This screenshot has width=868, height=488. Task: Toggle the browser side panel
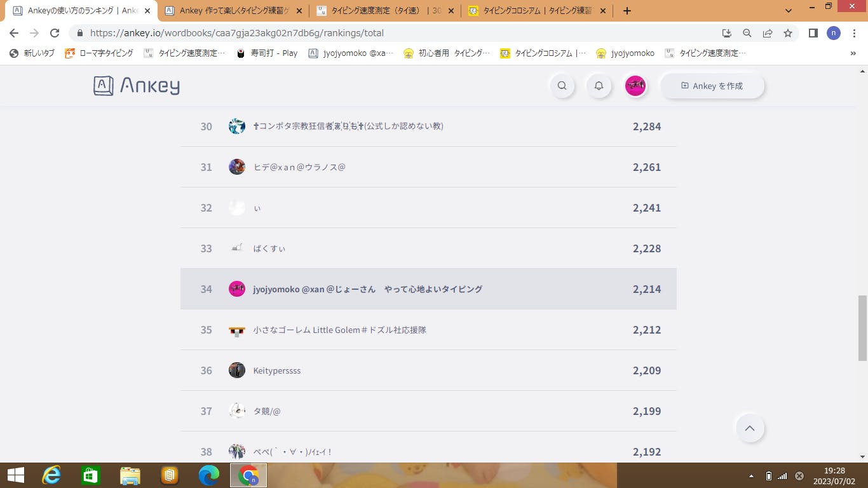coord(813,33)
